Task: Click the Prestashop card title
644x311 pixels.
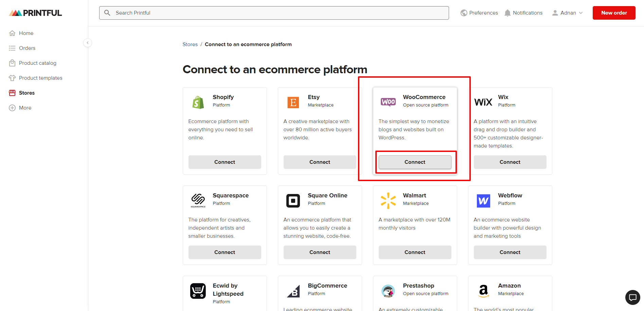Action: pyautogui.click(x=418, y=286)
